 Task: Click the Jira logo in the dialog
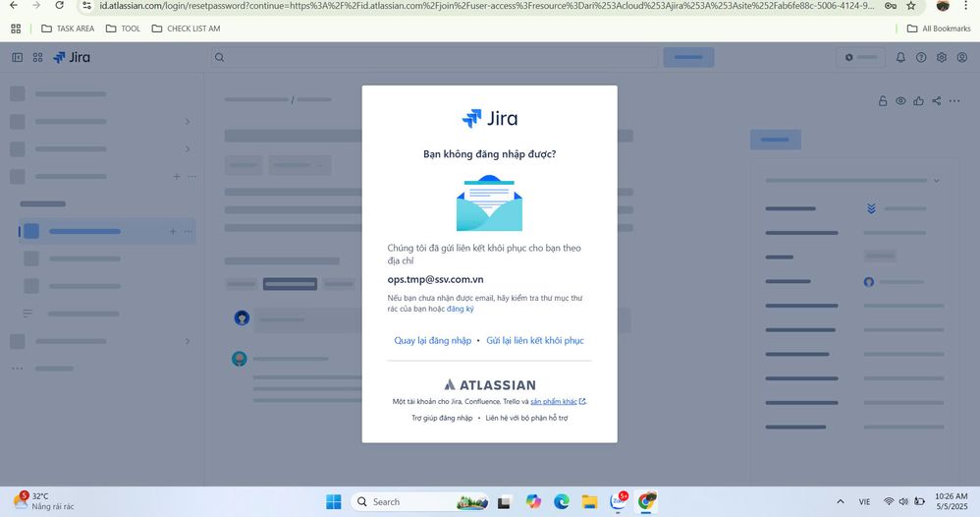tap(489, 118)
